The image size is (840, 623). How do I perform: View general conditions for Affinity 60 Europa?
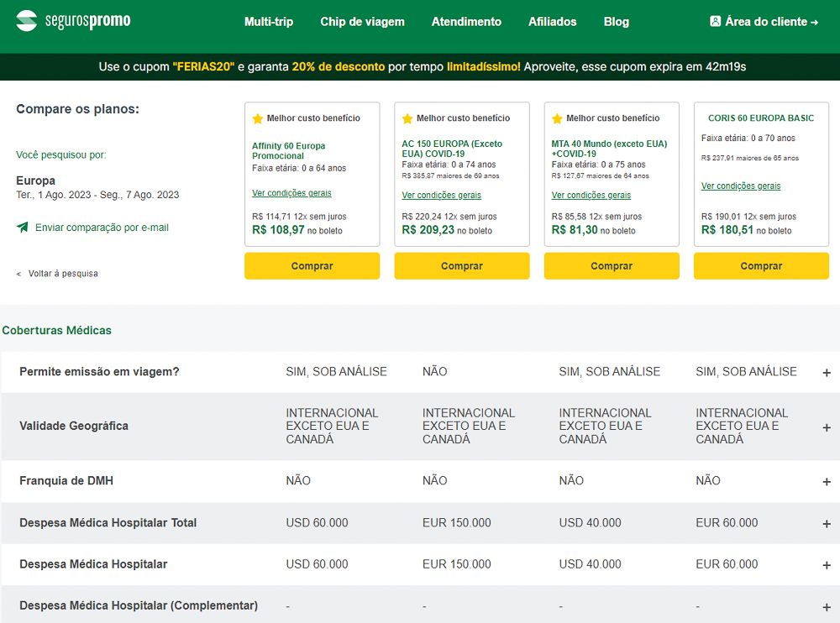(292, 193)
